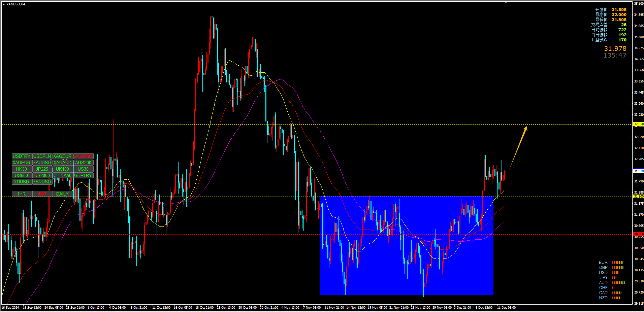Click the 29.515 price scale label
This screenshot has height=312, width=644.
click(639, 303)
